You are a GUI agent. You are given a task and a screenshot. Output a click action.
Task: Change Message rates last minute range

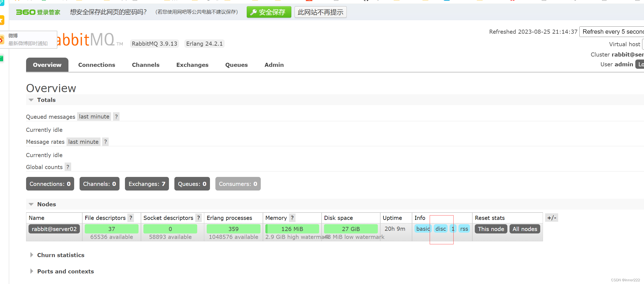tap(83, 142)
